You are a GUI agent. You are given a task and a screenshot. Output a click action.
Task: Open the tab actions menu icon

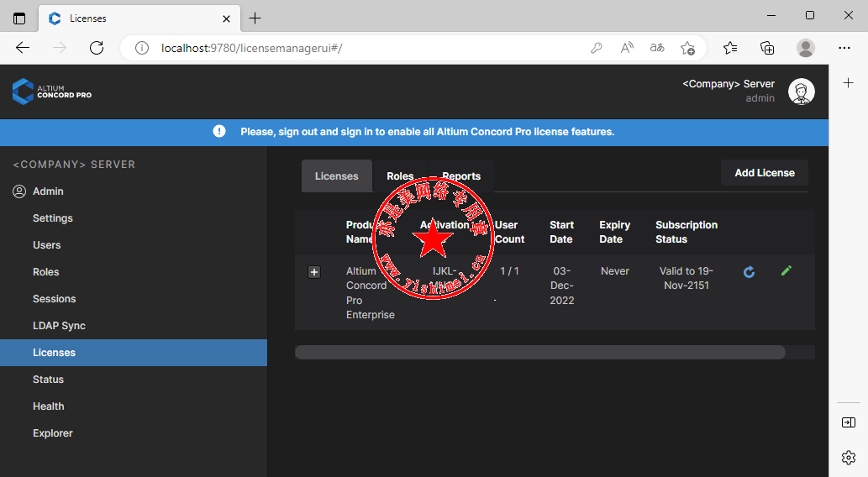[19, 18]
